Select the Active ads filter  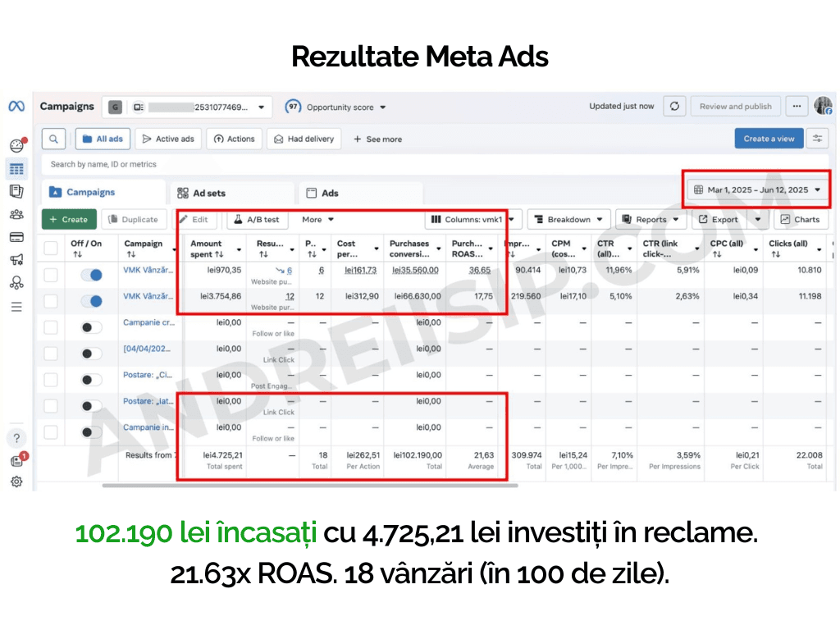point(168,139)
